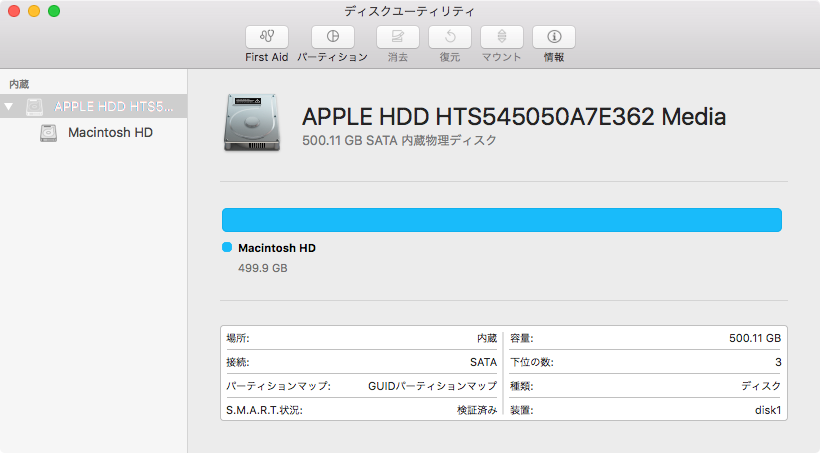Click the Macintosh HD legend label
Viewport: 820px width, 453px height.
point(277,248)
